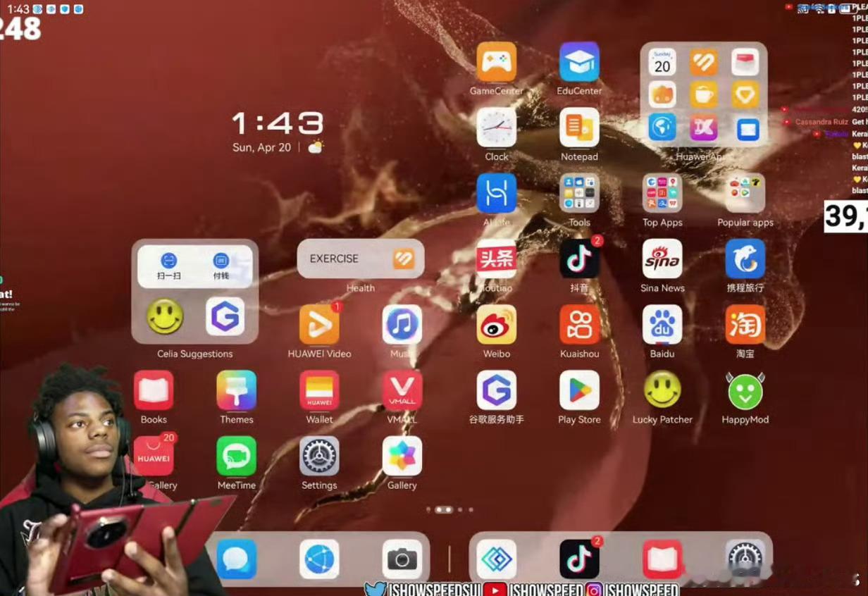The width and height of the screenshot is (868, 596).
Task: Launch the VMALL app
Action: point(402,390)
